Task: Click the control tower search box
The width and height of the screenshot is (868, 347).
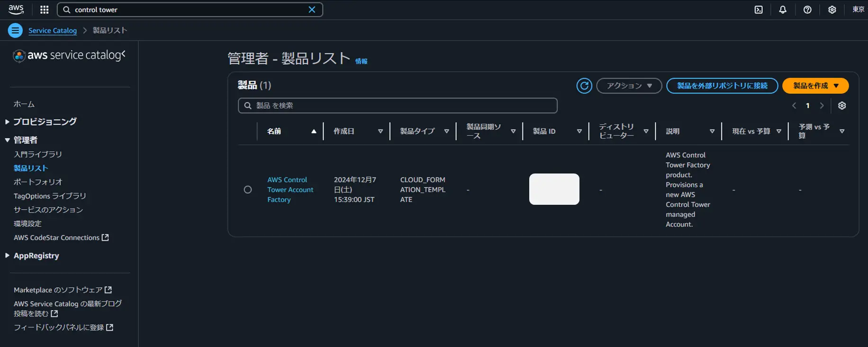Action: pos(190,9)
